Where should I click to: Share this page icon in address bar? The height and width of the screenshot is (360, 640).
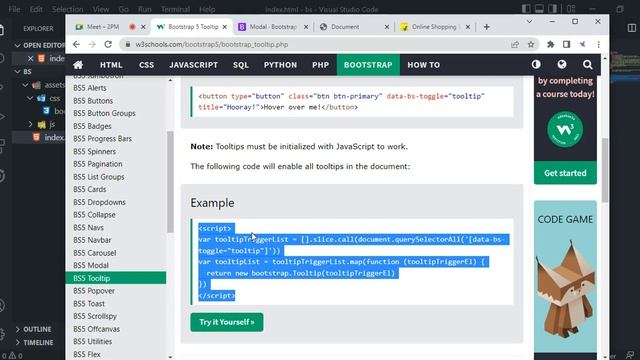[515, 44]
